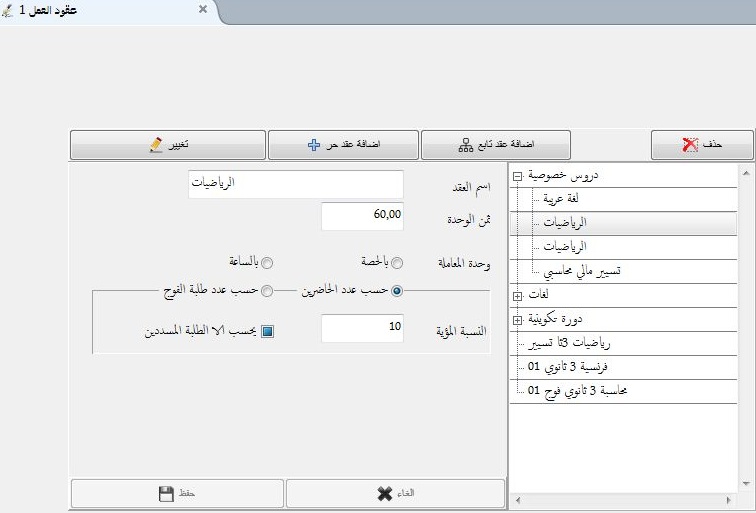756x513 pixels.
Task: Select حسب عدد طلبة الفوج radio button
Action: click(267, 291)
